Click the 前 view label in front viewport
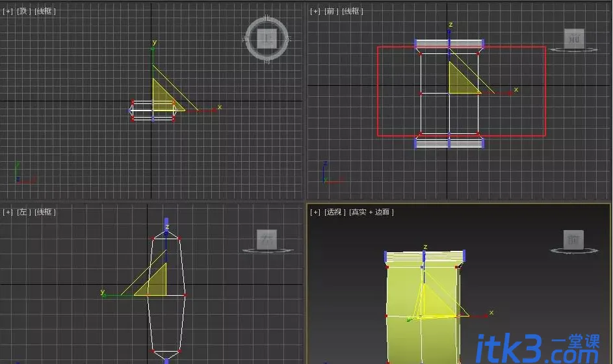This screenshot has width=613, height=364. (x=331, y=11)
